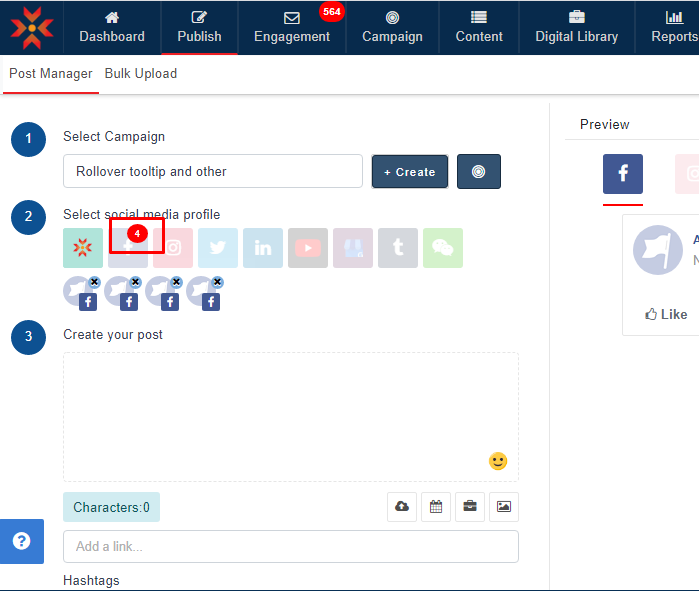The height and width of the screenshot is (591, 699).
Task: Select the Instagram profile icon
Action: click(x=173, y=248)
